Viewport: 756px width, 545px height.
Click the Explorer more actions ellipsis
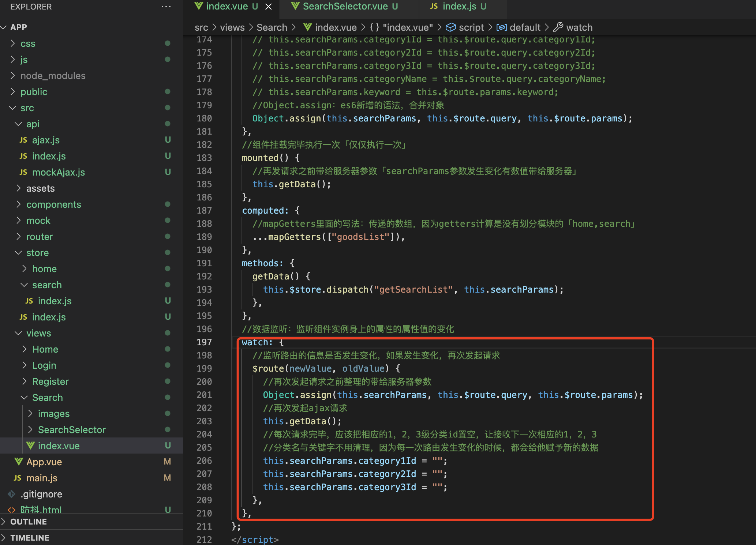(166, 7)
